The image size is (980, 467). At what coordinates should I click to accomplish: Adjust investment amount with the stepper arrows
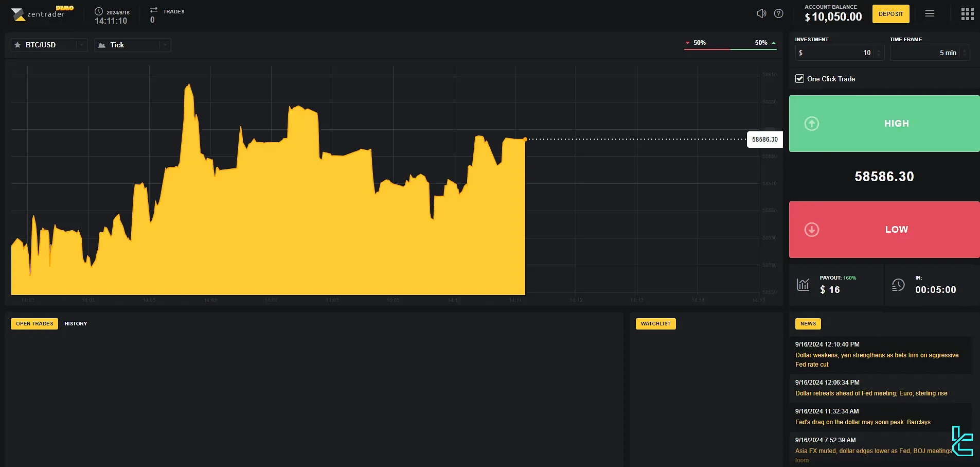[x=879, y=53]
